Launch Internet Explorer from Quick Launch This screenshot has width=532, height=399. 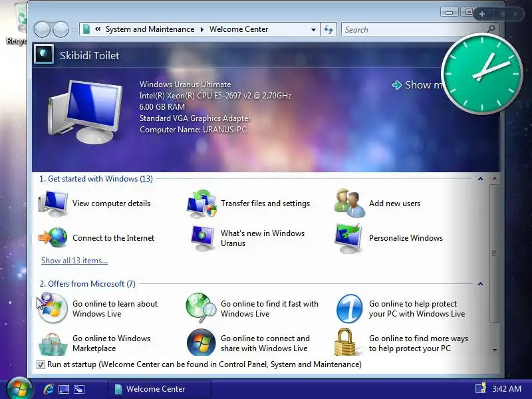click(x=48, y=389)
